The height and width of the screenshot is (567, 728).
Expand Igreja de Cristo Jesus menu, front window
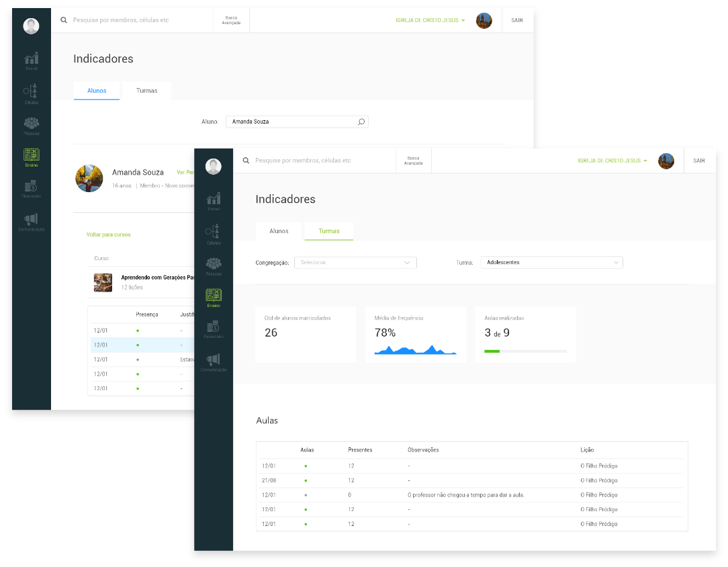point(612,161)
